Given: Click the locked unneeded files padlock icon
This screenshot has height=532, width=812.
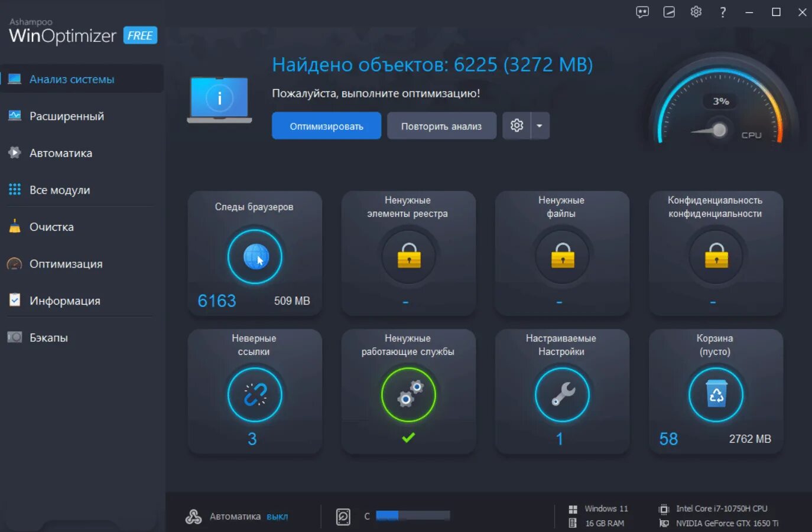Looking at the screenshot, I should 562,256.
